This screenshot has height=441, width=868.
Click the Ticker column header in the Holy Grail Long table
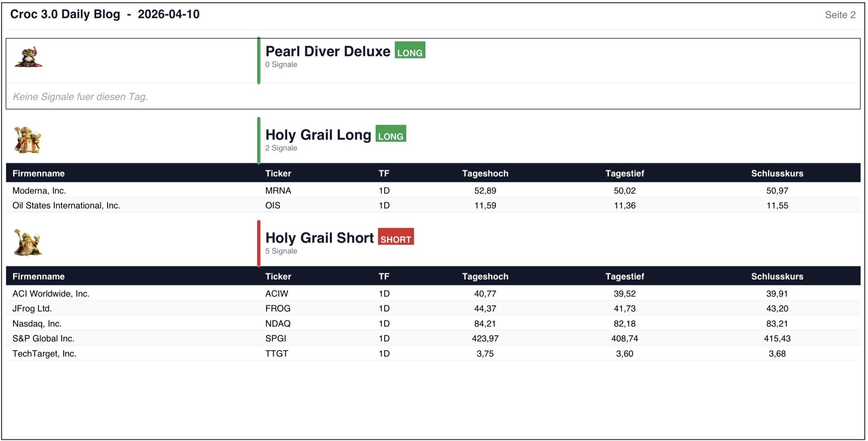278,174
